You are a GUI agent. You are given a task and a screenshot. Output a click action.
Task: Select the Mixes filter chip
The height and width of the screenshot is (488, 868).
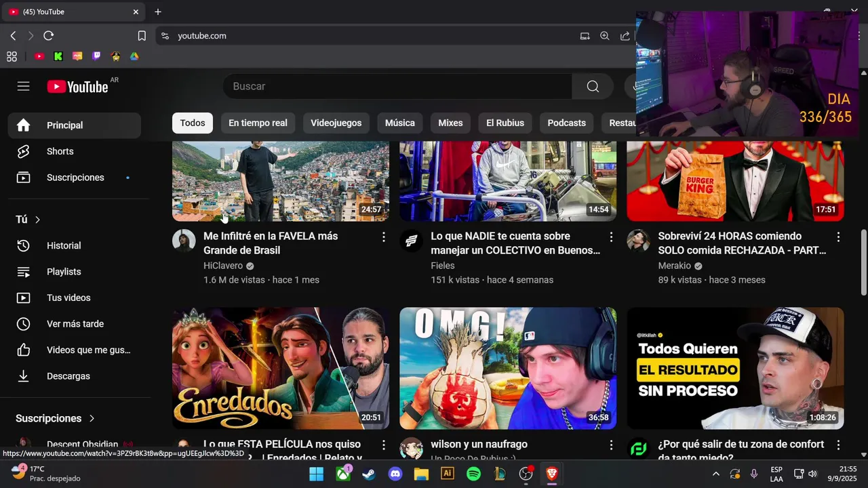450,123
